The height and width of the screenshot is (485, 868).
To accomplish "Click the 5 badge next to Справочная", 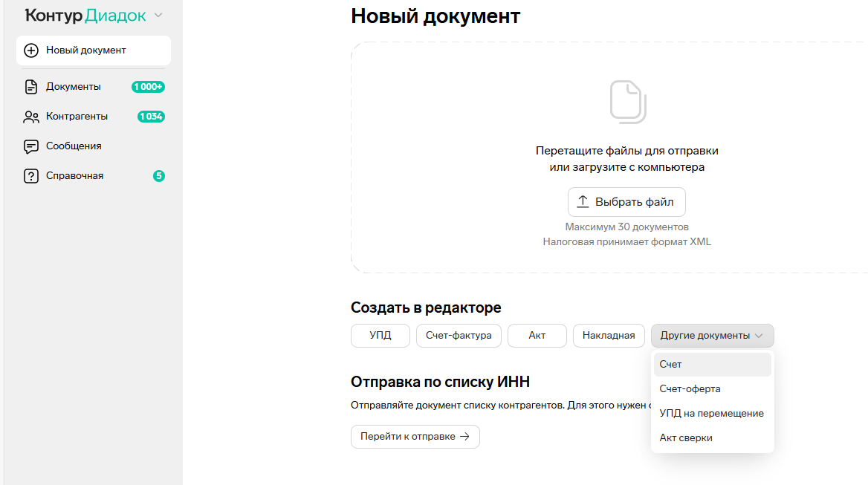I will pos(158,176).
